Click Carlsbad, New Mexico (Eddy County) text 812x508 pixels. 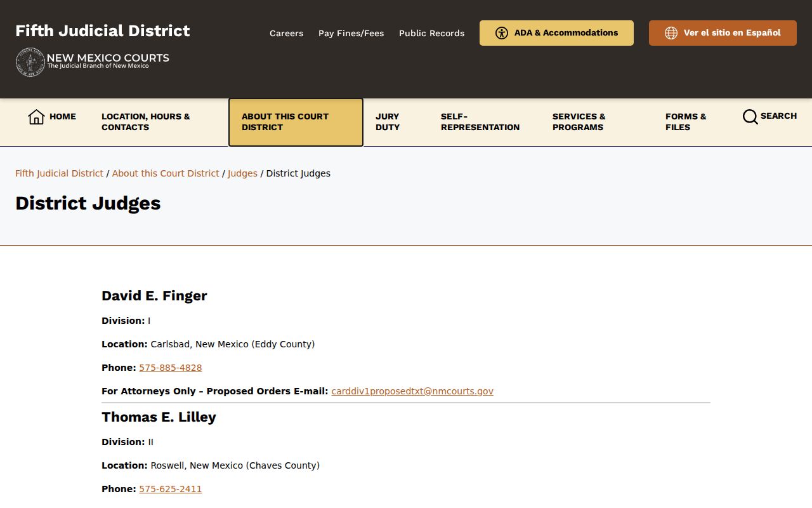coord(232,344)
